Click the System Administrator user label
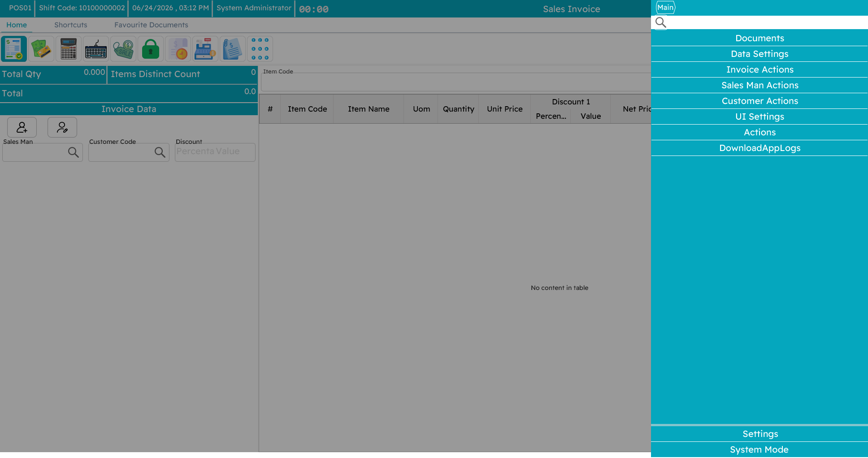 254,8
